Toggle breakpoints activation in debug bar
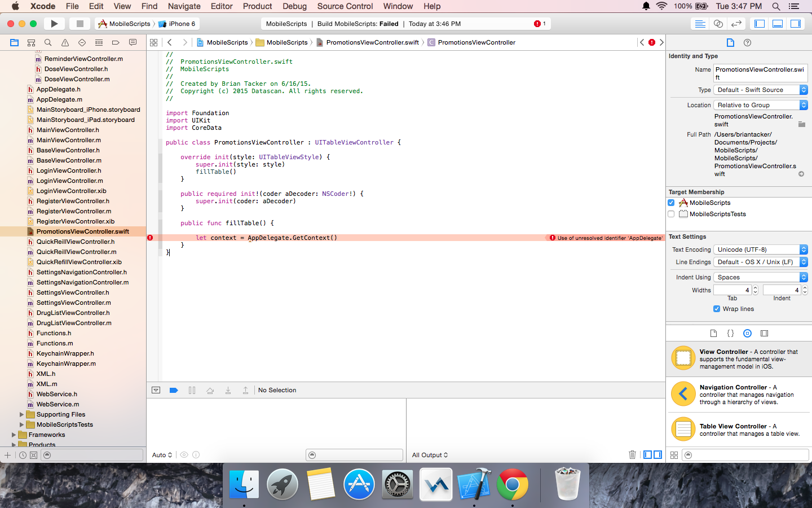 (x=174, y=390)
